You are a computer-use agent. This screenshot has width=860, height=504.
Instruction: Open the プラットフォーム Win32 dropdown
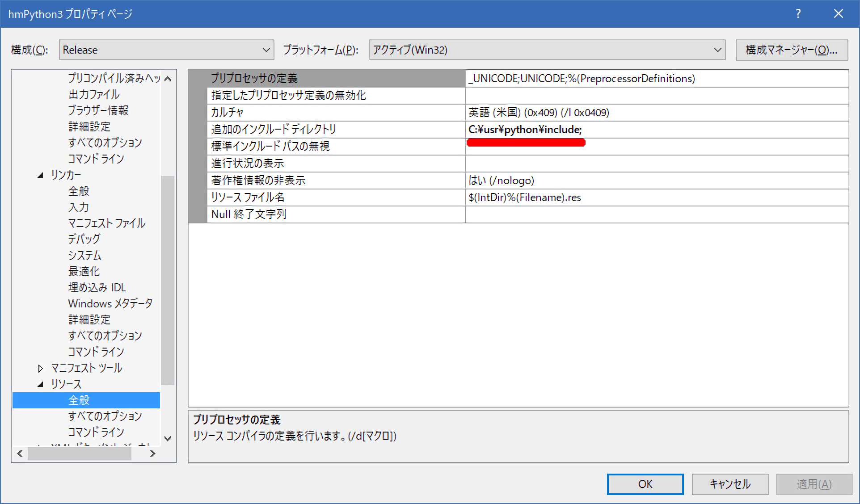(x=547, y=50)
